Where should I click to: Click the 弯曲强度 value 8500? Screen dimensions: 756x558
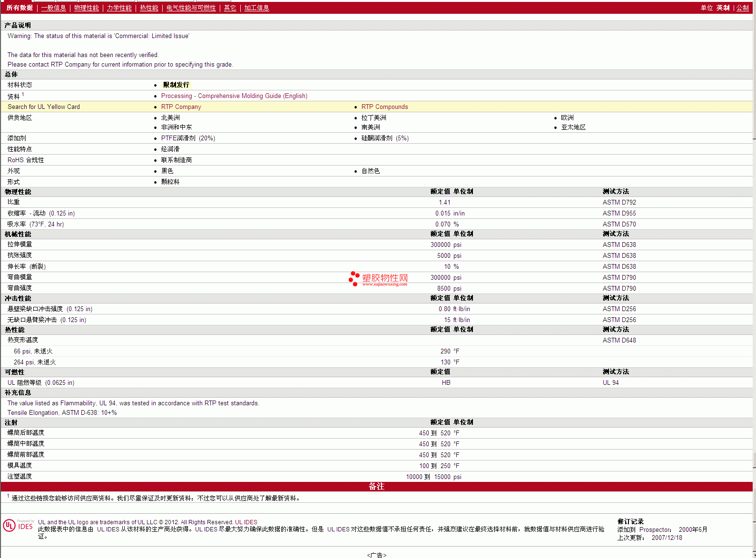tap(444, 288)
